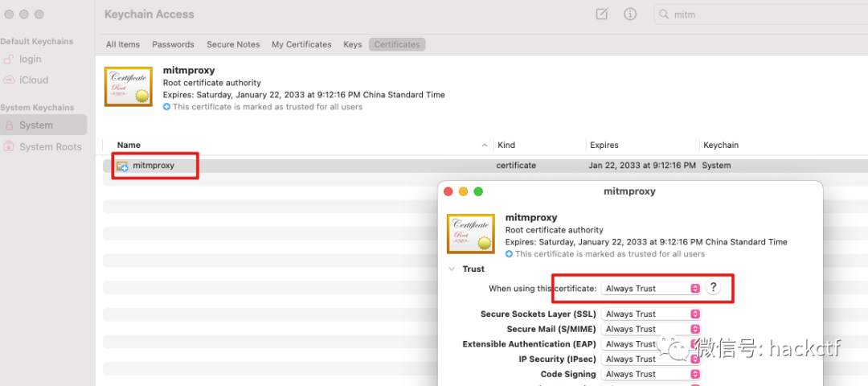
Task: Click the 'System' keychain cell in mitmproxy row
Action: [x=716, y=165]
